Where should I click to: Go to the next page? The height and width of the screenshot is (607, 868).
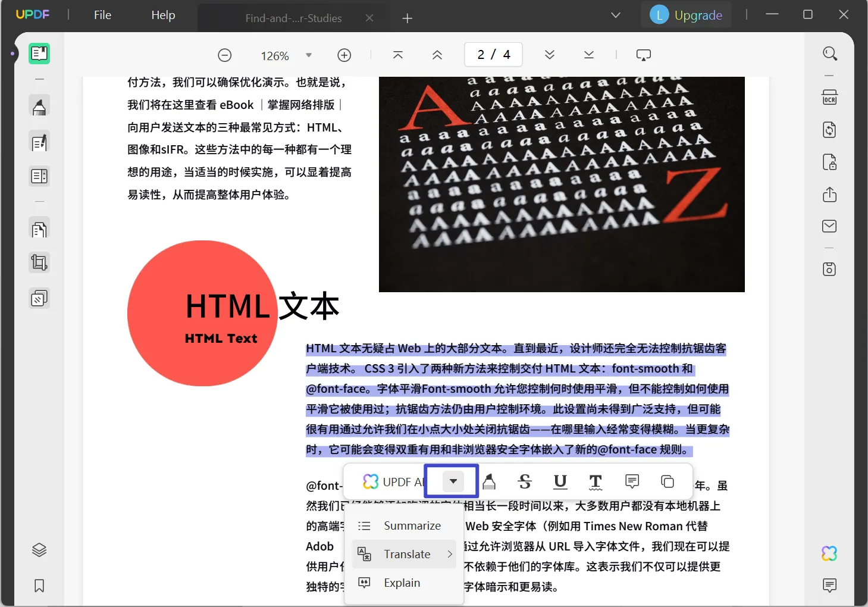[x=550, y=55]
